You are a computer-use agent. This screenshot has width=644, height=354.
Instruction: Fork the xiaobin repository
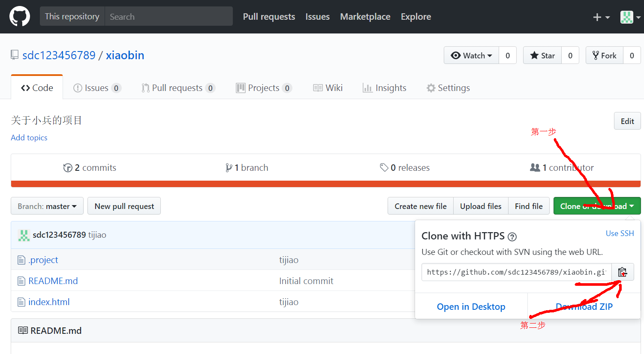(605, 55)
